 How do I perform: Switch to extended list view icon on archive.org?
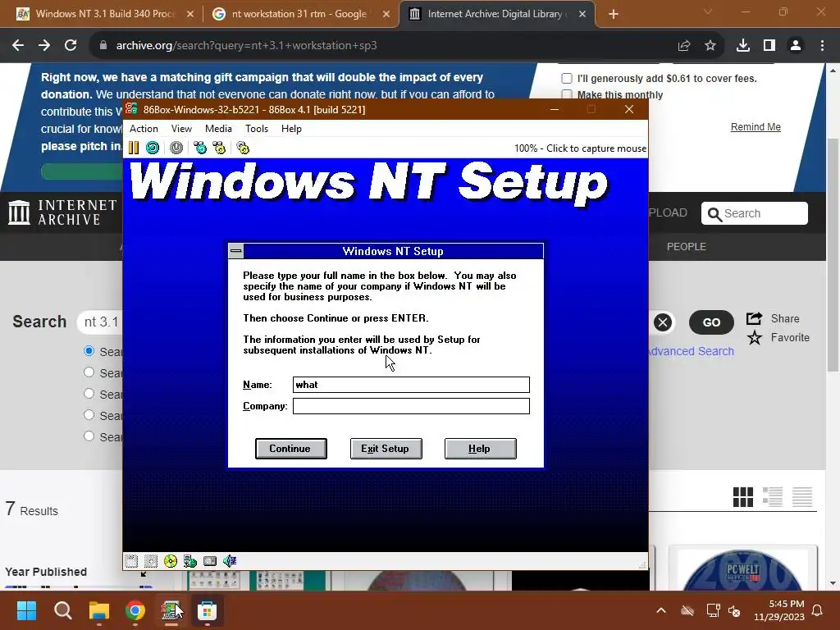coord(773,496)
